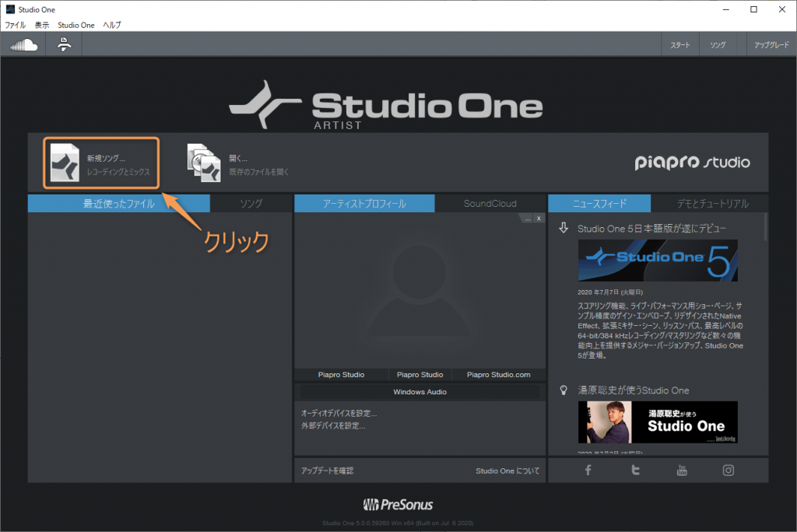Switch to the SoundCloud profile tab
The height and width of the screenshot is (532, 797).
pyautogui.click(x=493, y=203)
